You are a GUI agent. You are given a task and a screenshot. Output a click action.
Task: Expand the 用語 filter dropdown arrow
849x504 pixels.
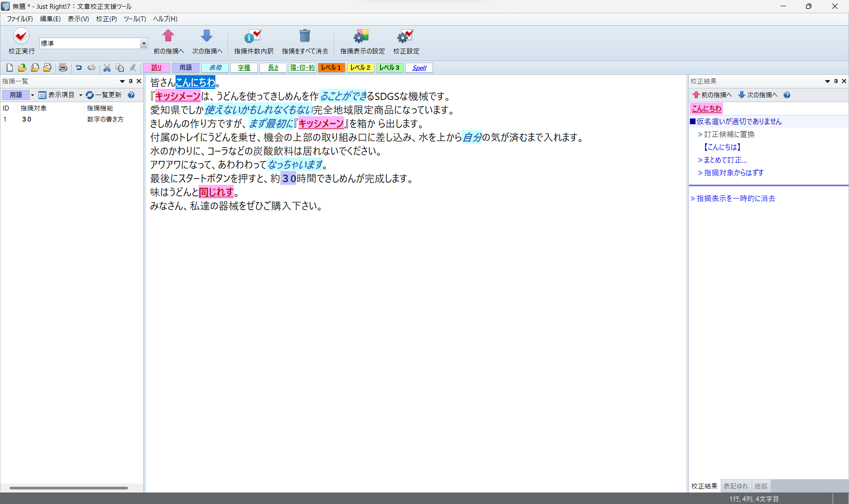click(32, 95)
